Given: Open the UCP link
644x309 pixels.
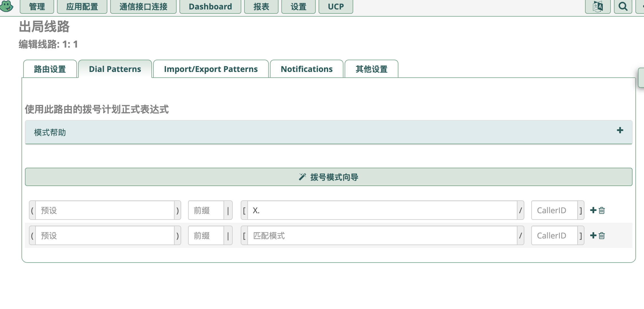Looking at the screenshot, I should point(336,6).
